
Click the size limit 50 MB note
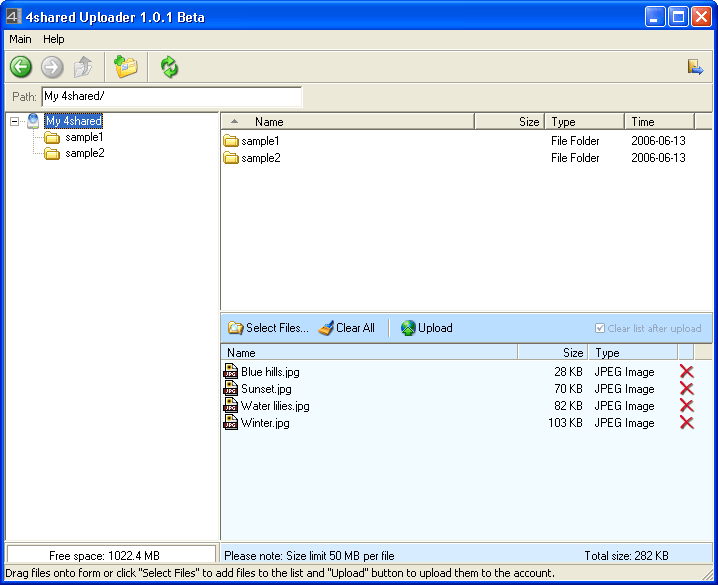[x=309, y=556]
